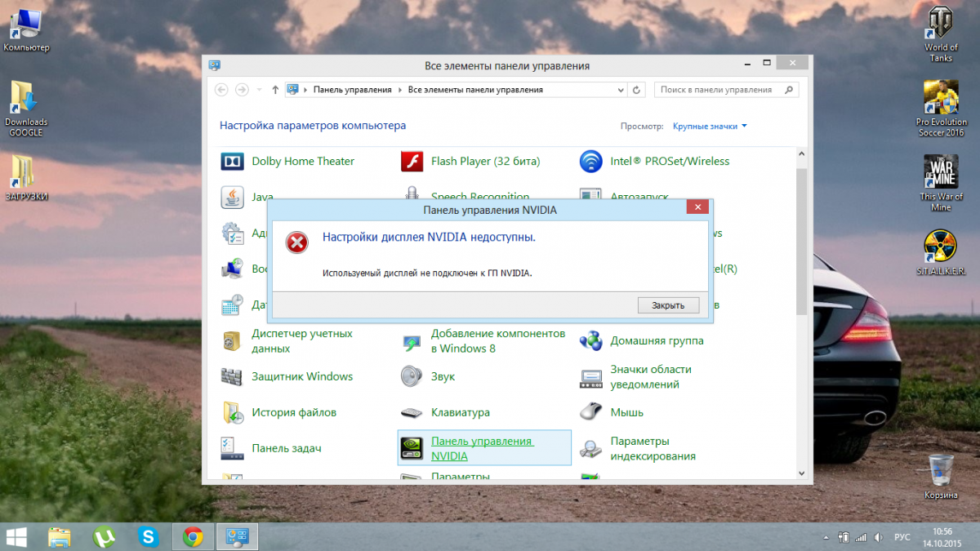Click Закрыть button in NVIDIA dialog
The image size is (980, 551).
click(668, 305)
